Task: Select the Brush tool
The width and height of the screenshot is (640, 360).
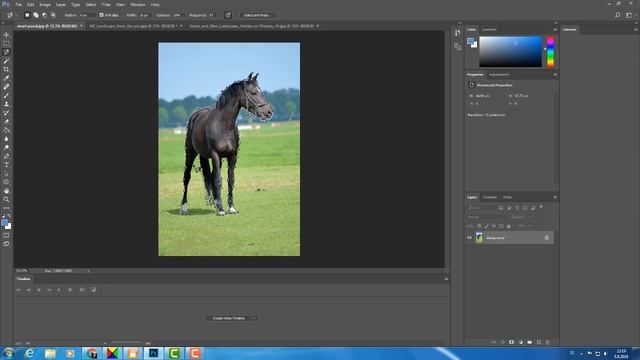Action: [x=6, y=96]
